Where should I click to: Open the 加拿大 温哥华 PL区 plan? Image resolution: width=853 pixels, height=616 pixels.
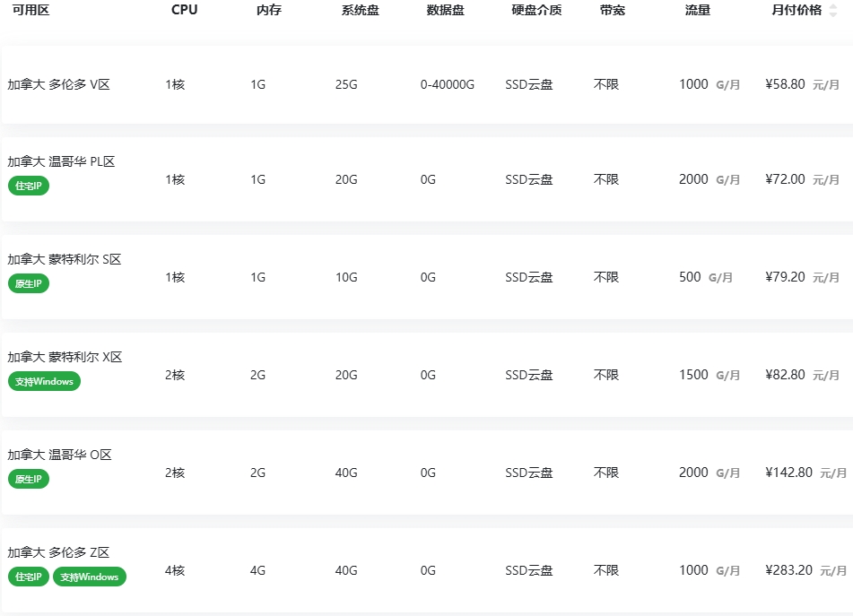click(x=61, y=162)
